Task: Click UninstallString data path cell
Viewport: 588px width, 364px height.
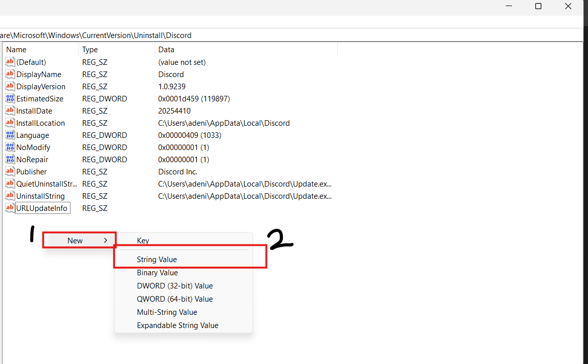Action: (245, 196)
